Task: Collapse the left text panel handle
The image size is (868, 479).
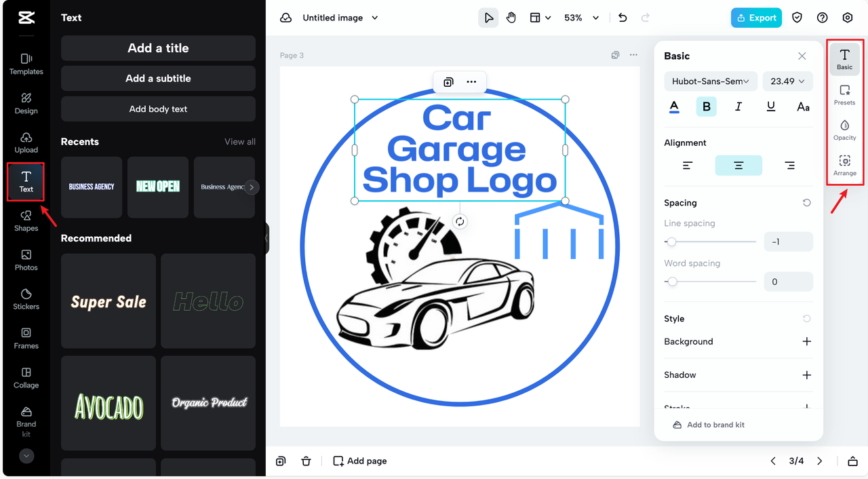Action: point(267,239)
